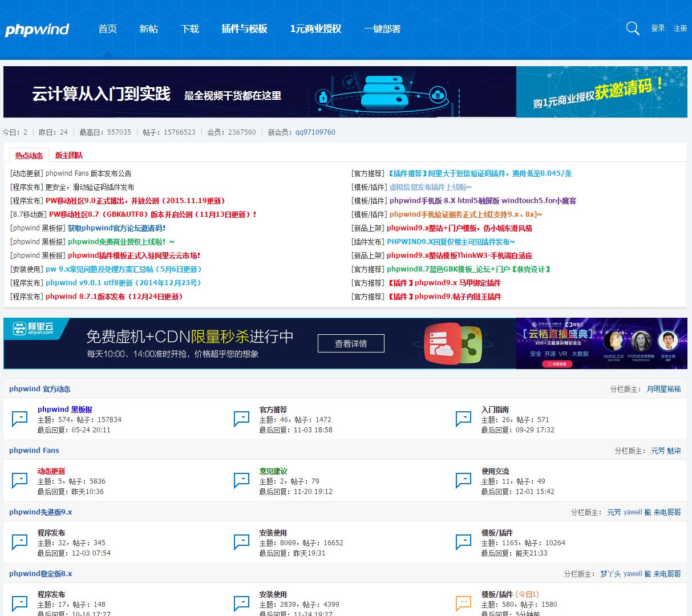Click forum icon beside 使用交流
Image resolution: width=692 pixels, height=616 pixels.
coord(464,481)
